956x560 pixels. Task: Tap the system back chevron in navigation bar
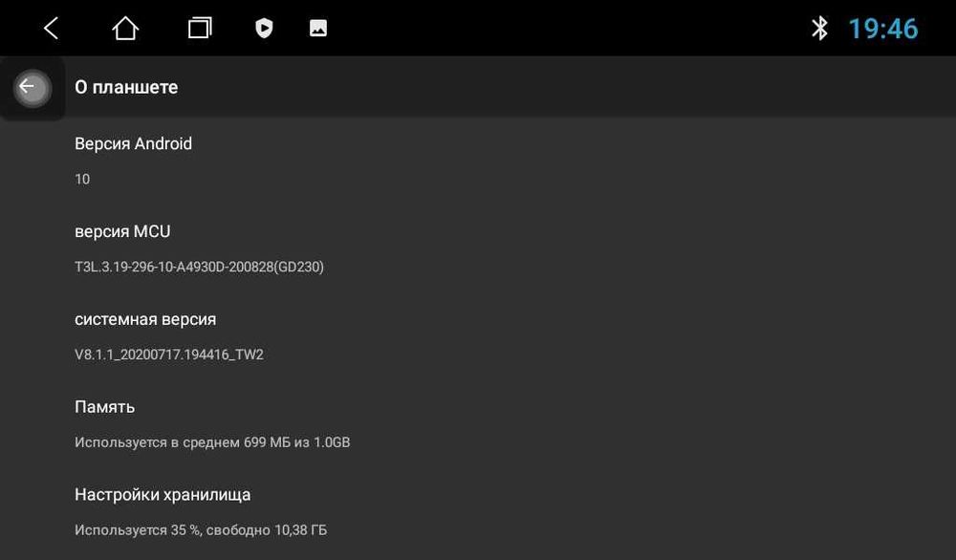(52, 29)
